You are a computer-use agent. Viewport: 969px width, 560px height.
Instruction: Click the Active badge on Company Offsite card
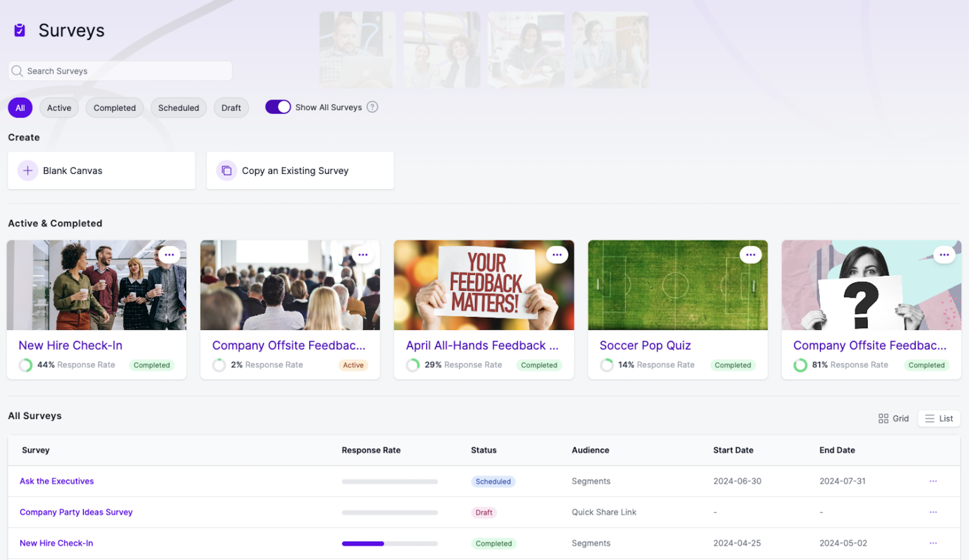tap(353, 365)
